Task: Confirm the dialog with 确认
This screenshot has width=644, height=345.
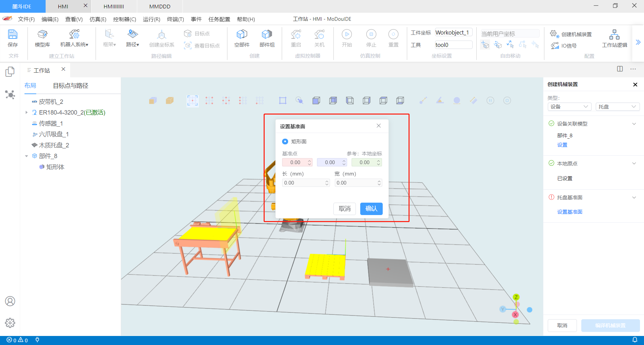Action: pyautogui.click(x=371, y=209)
